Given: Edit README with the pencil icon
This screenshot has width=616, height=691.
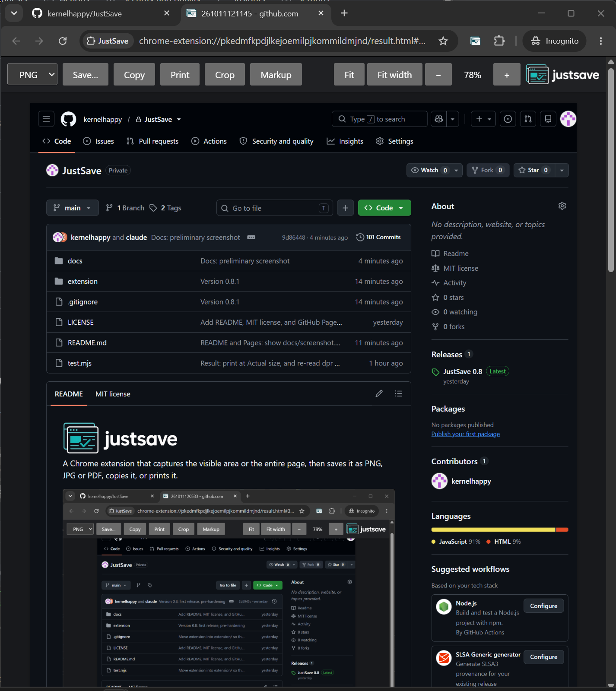Looking at the screenshot, I should click(379, 393).
